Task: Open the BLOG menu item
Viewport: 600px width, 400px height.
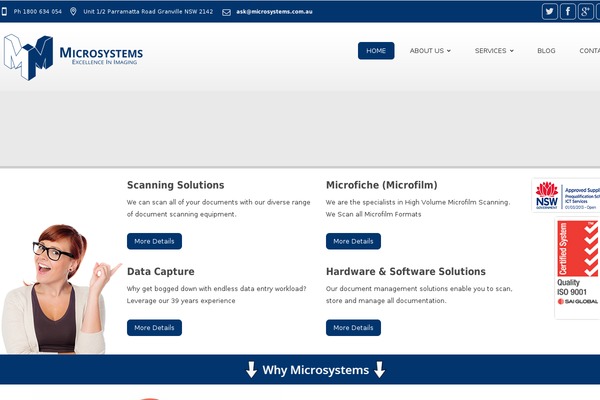Action: click(x=546, y=51)
